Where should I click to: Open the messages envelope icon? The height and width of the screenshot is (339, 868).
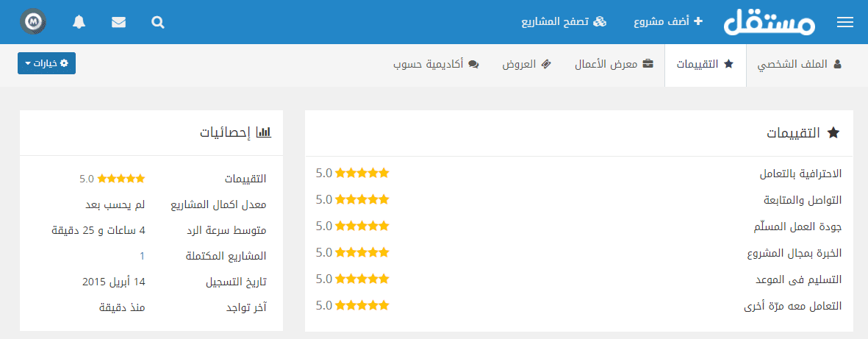coord(118,22)
